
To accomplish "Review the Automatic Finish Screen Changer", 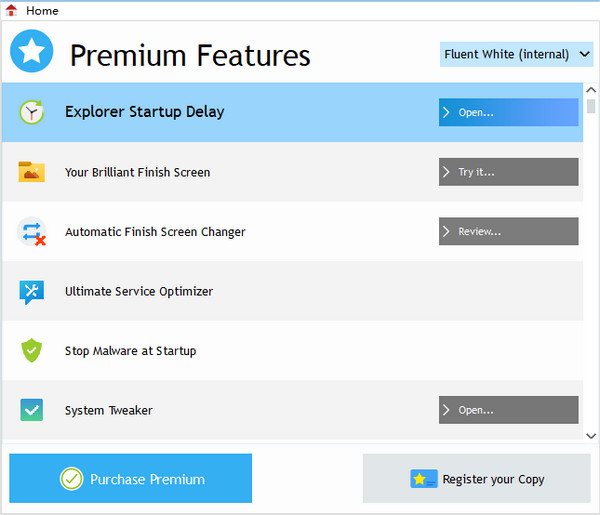I will point(508,231).
